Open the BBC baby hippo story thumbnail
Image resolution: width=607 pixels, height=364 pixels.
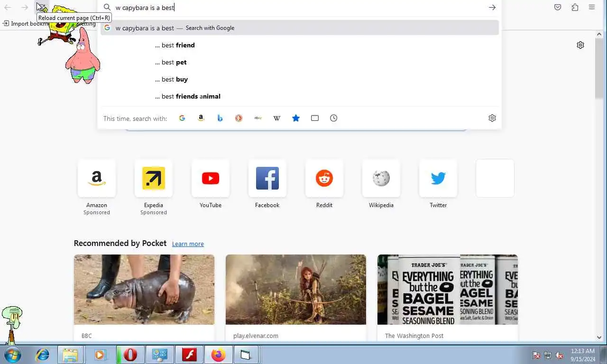[x=144, y=290]
